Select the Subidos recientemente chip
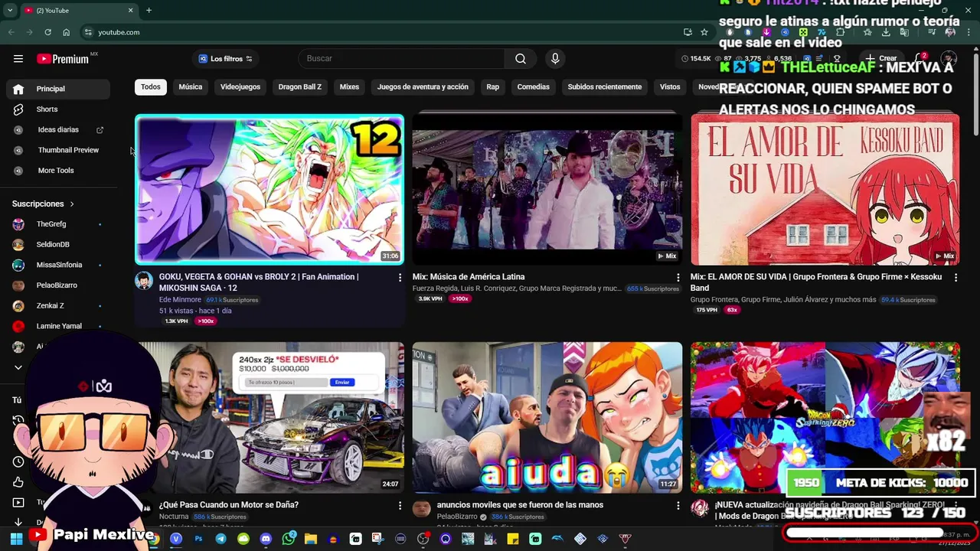Viewport: 980px width, 551px height. tap(605, 86)
